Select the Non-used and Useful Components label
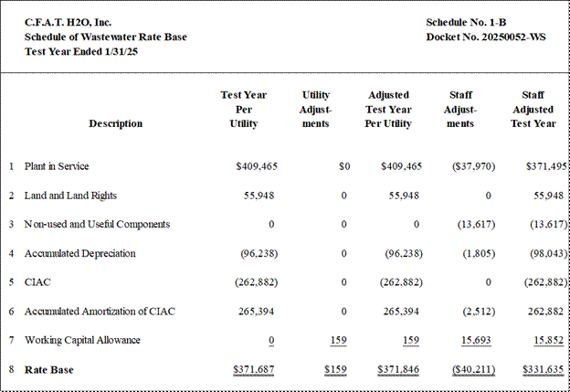Viewport: 570px width, 392px height. pos(97,224)
